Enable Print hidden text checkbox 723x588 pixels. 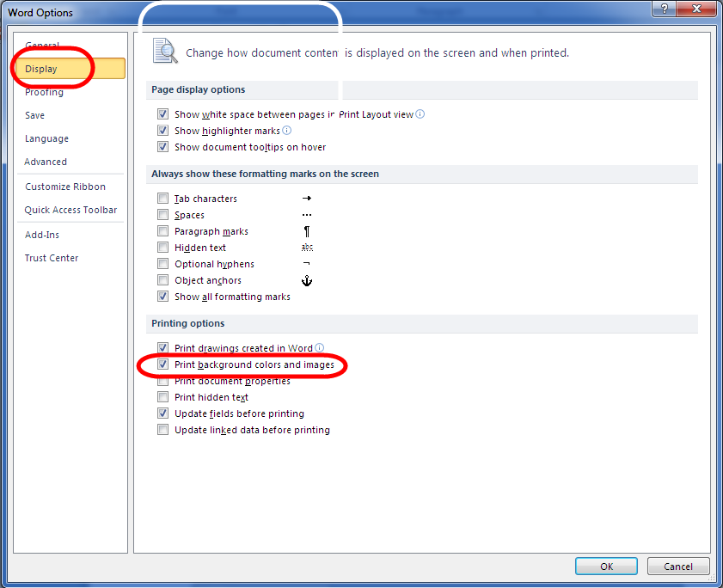point(162,397)
